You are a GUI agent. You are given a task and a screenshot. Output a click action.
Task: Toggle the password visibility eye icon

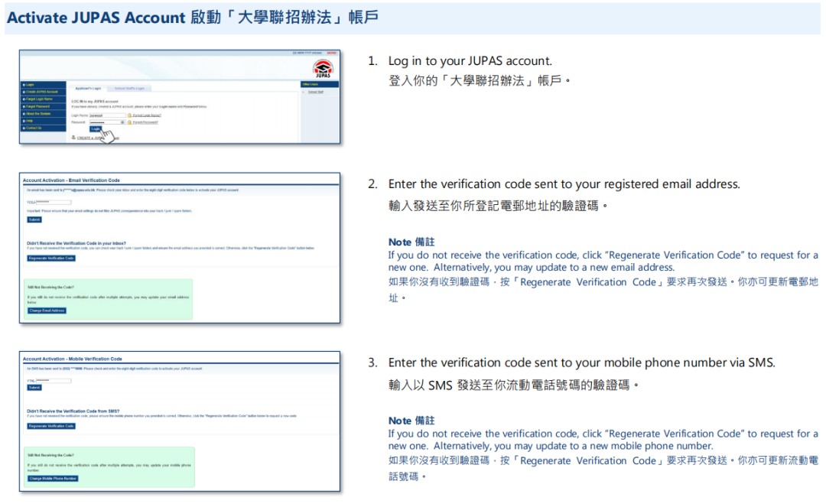tap(122, 122)
